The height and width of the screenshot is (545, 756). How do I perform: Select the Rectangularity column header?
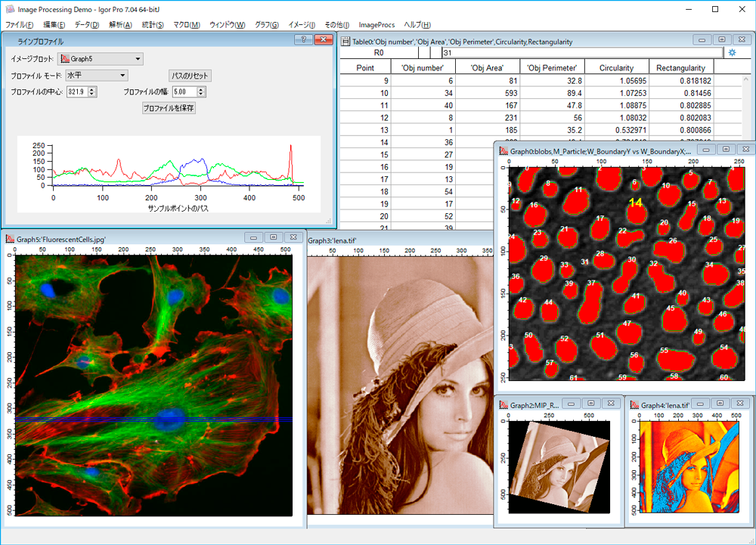[681, 68]
